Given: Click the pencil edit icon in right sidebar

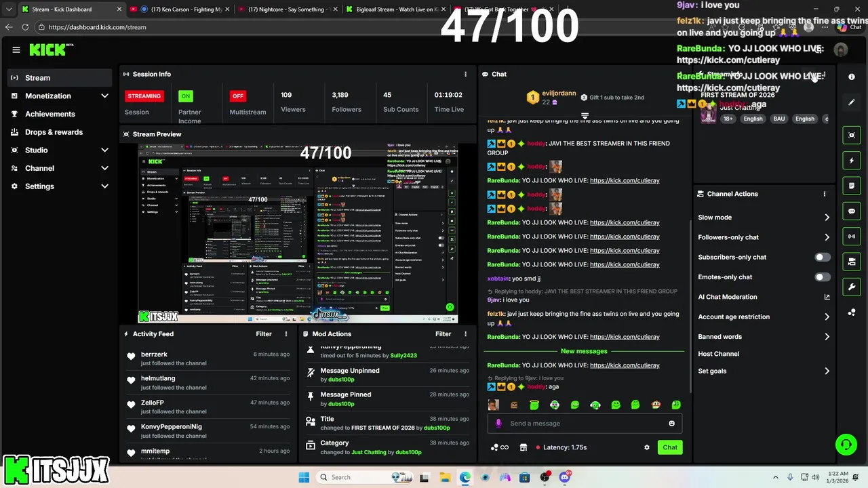Looking at the screenshot, I should tap(852, 102).
